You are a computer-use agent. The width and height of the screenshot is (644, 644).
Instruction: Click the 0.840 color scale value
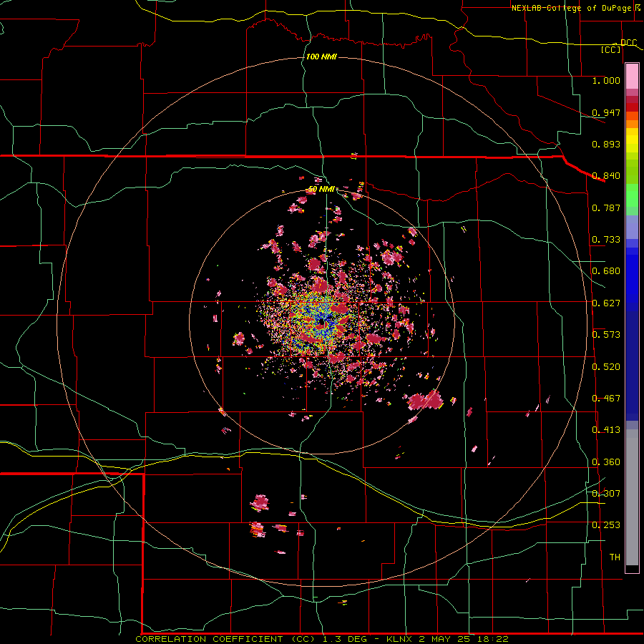pos(606,176)
